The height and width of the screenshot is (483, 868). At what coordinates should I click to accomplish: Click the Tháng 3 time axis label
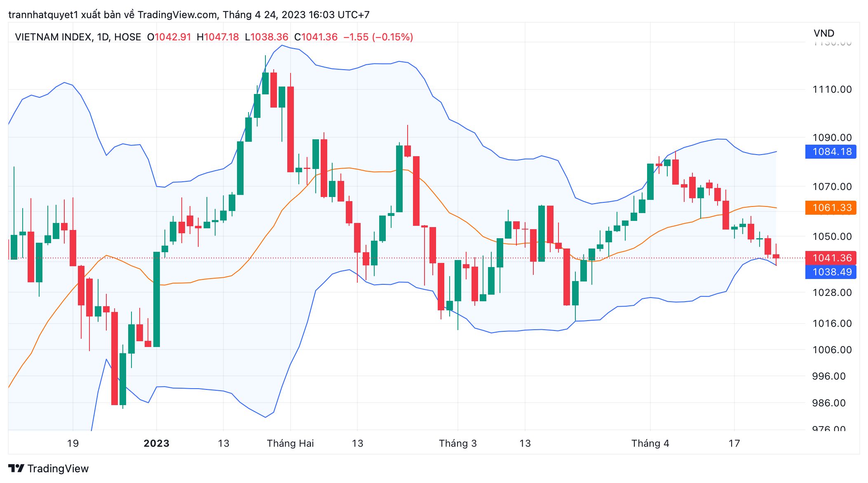pyautogui.click(x=457, y=443)
